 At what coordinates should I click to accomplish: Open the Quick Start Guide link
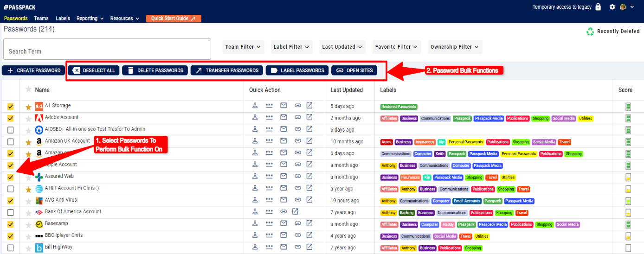(x=174, y=19)
